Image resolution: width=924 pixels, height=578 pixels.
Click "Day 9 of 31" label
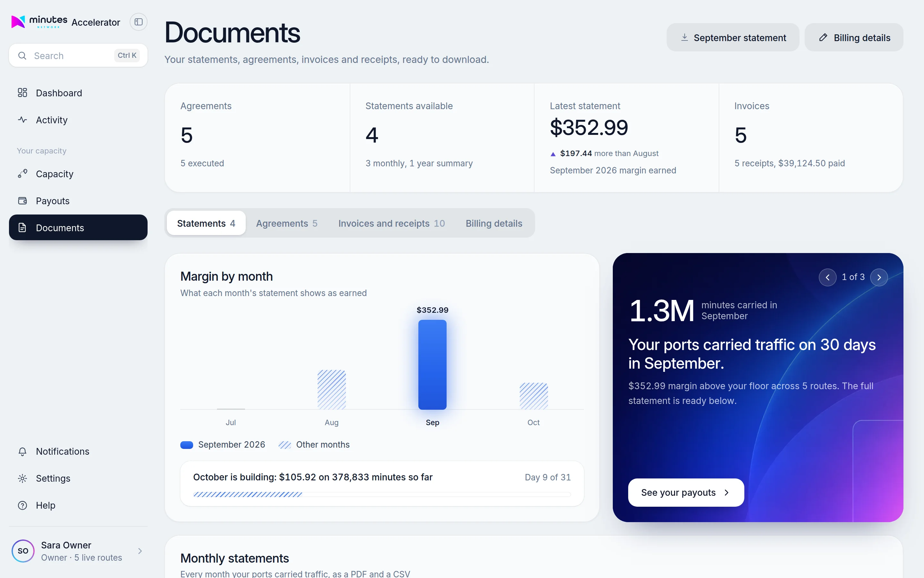(548, 477)
